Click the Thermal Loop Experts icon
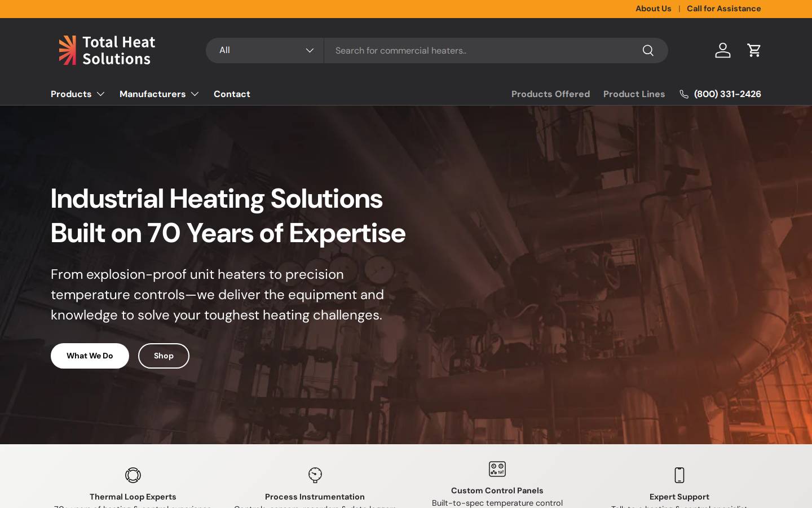The height and width of the screenshot is (508, 812). click(x=133, y=475)
